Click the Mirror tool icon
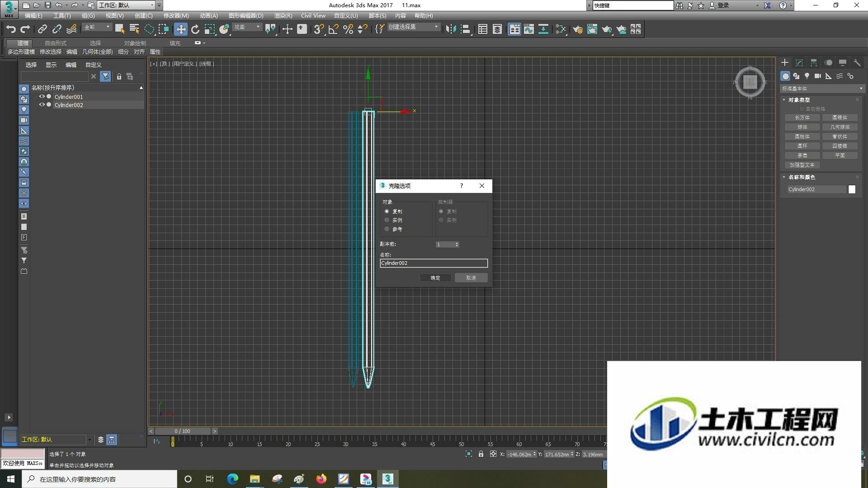This screenshot has width=868, height=488. [x=451, y=29]
